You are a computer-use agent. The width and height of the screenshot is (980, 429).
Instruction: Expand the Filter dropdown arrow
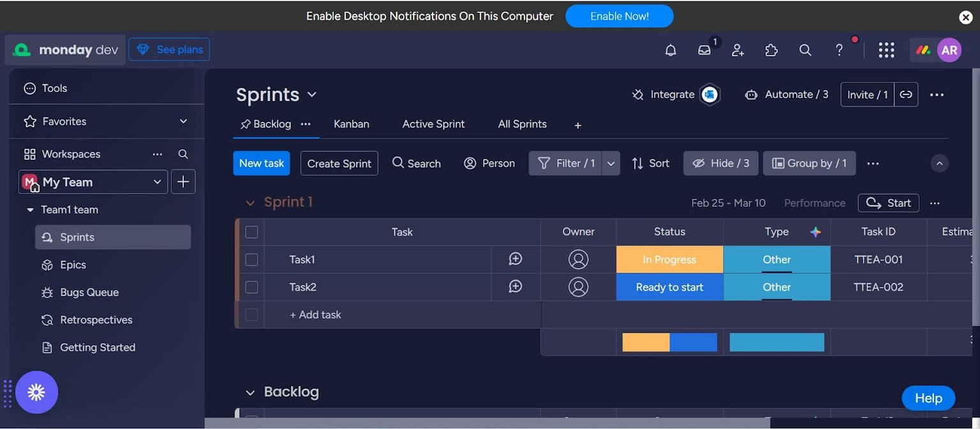click(611, 163)
